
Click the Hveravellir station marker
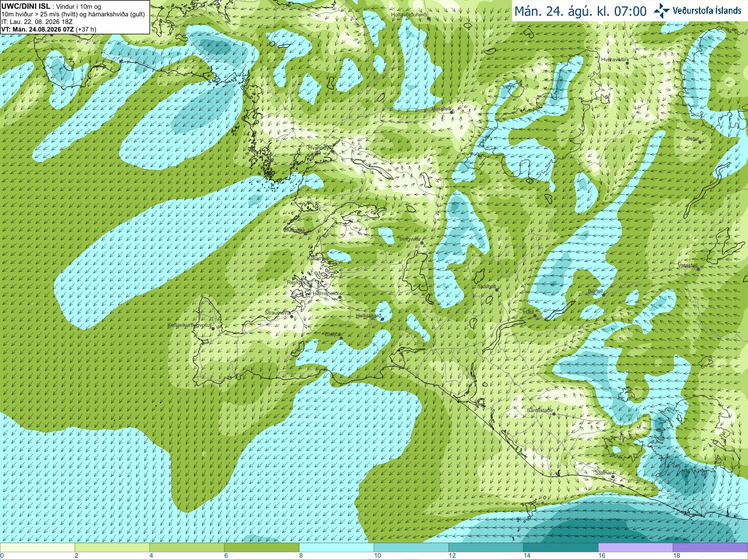click(x=628, y=63)
